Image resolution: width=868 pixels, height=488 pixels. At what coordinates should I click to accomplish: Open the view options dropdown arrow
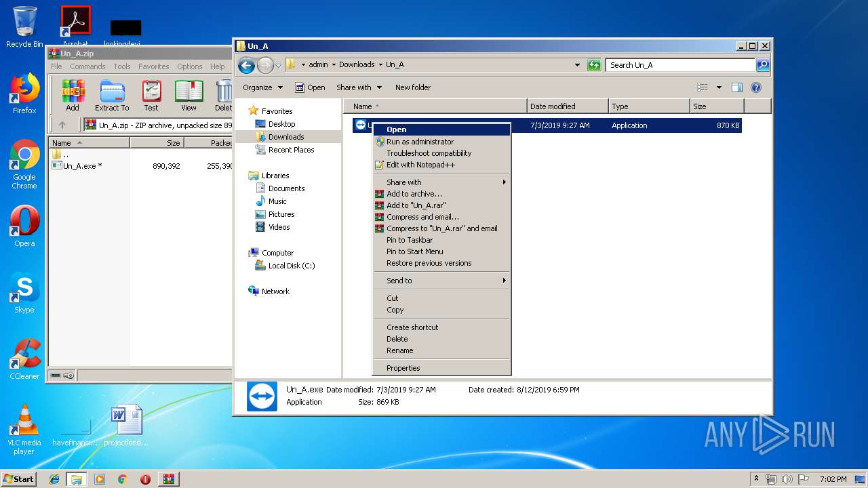click(x=719, y=87)
